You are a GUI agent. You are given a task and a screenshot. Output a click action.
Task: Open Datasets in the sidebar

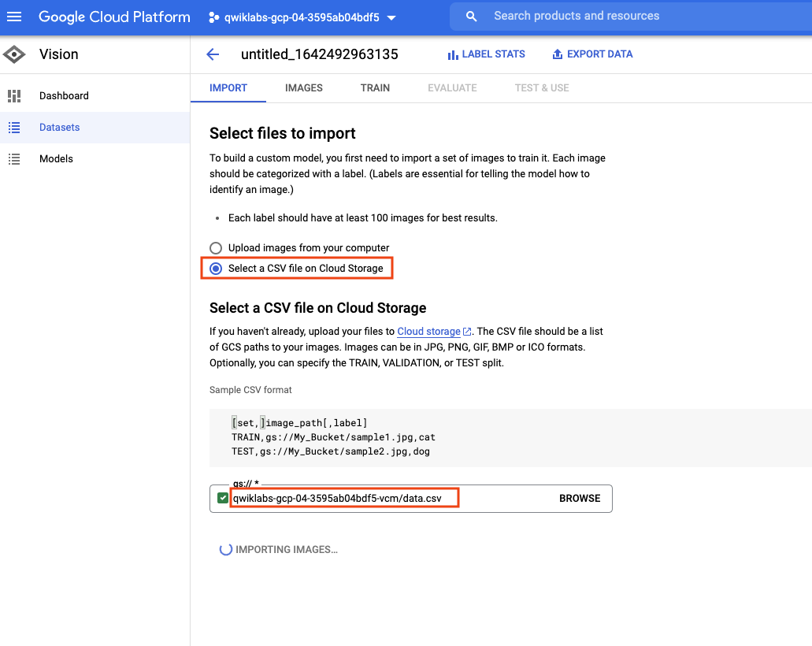point(95,128)
